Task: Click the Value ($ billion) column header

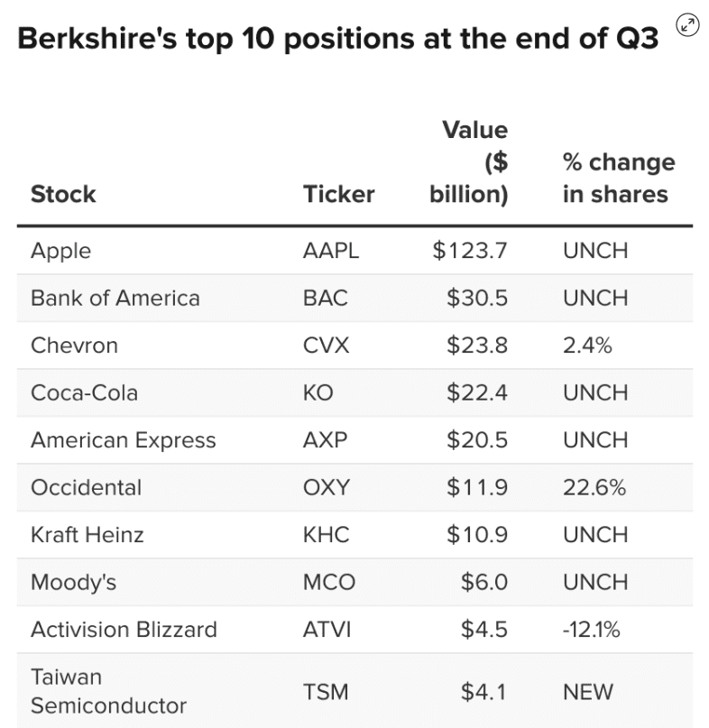Action: [x=473, y=162]
